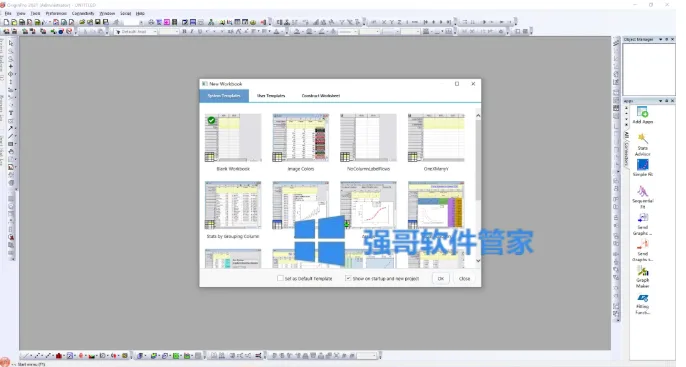
Task: Toggle Show on startup and new project
Action: (x=348, y=278)
